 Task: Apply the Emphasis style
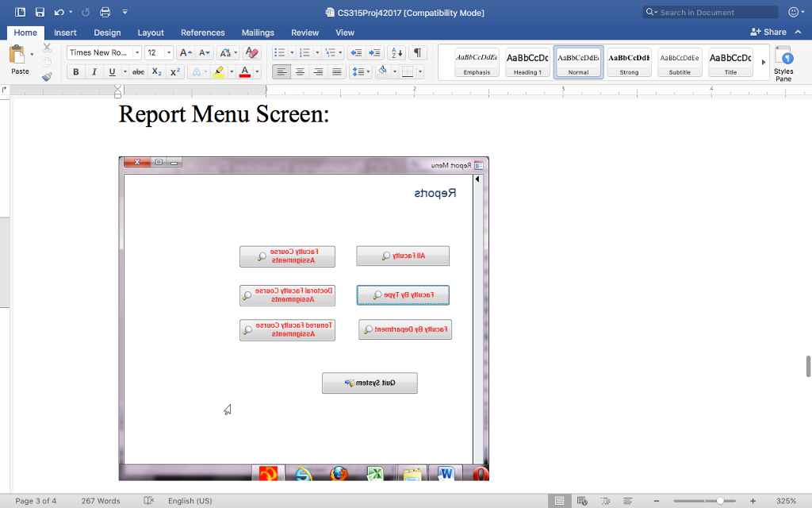(x=477, y=62)
